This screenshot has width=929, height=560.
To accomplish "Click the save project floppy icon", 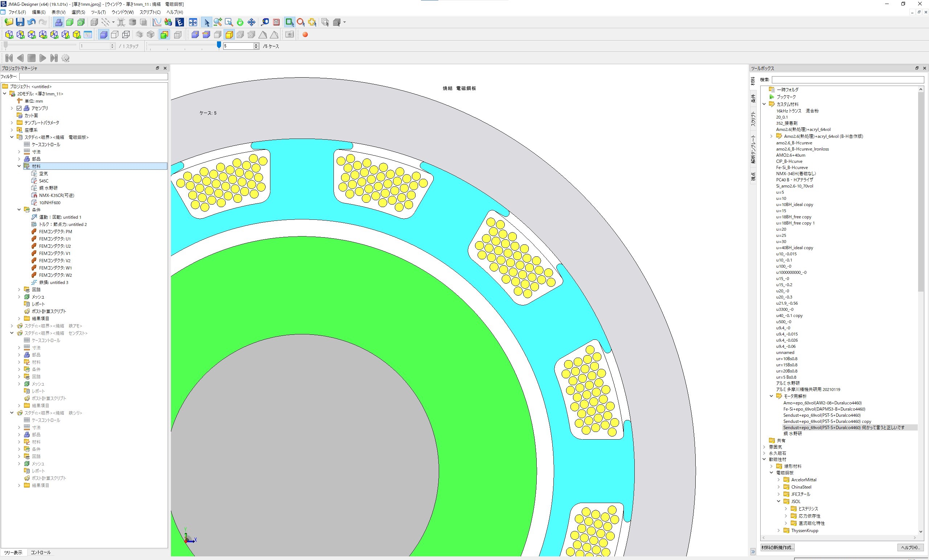I will (20, 22).
